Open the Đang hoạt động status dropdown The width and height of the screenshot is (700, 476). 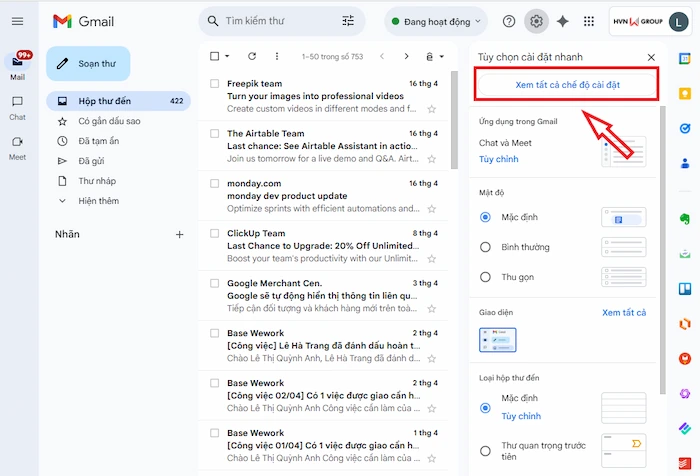437,21
